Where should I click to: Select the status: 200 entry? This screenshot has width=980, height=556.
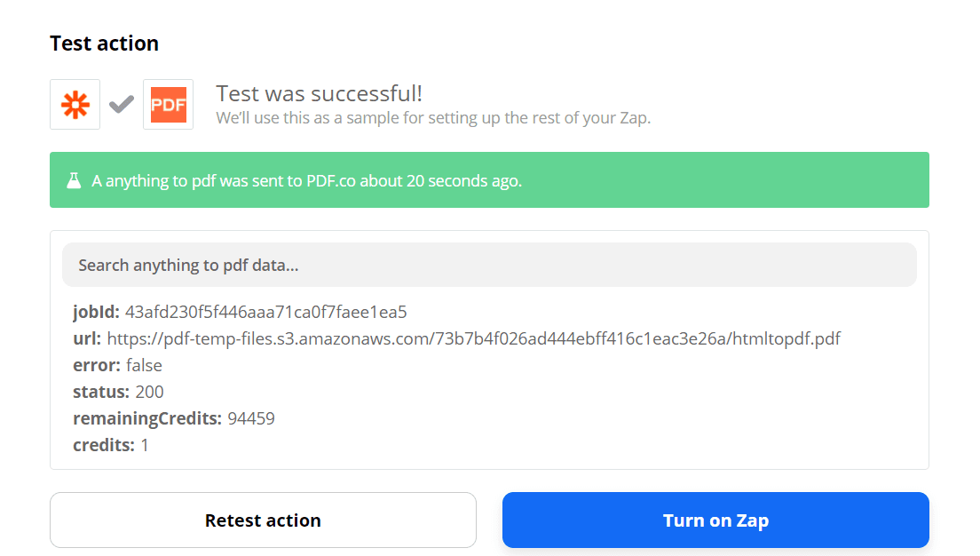pyautogui.click(x=112, y=392)
